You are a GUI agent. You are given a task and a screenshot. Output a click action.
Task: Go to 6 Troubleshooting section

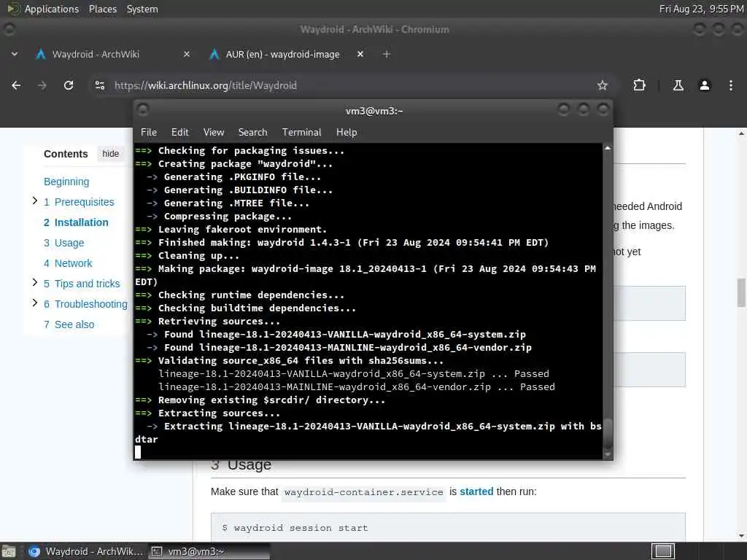click(x=86, y=304)
